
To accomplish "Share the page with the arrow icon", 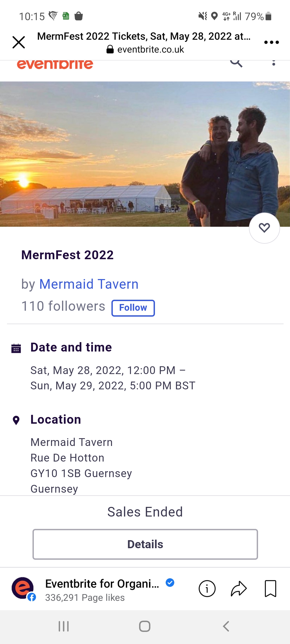I will point(239,589).
